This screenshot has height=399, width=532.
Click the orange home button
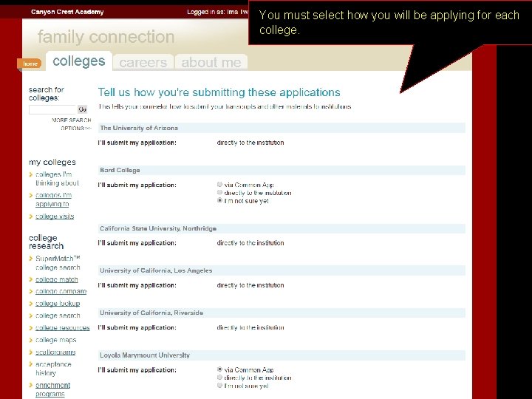[x=30, y=64]
